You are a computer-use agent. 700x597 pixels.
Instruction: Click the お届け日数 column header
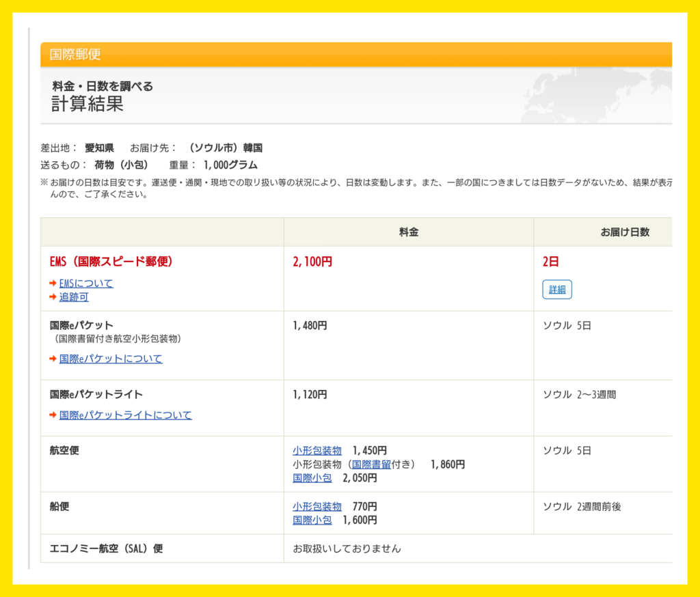click(625, 232)
